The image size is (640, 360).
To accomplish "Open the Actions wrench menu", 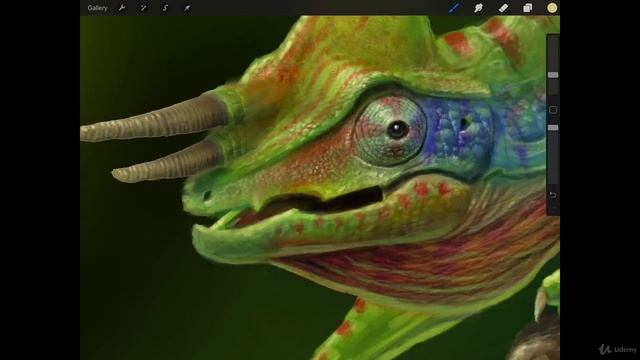I will coord(122,8).
